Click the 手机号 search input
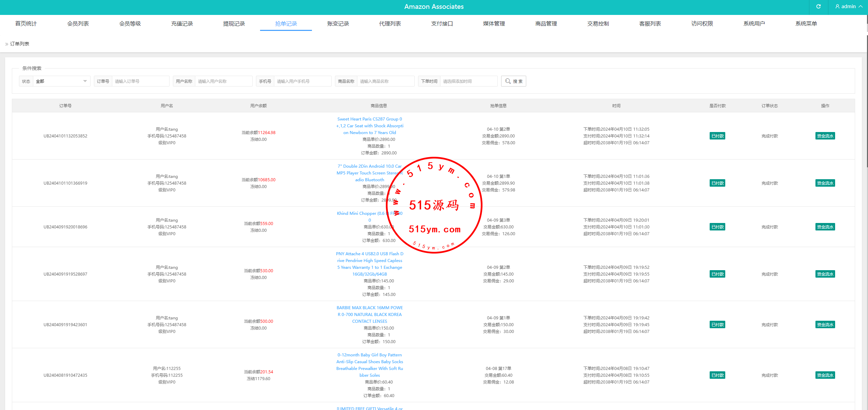This screenshot has width=868, height=410. click(x=302, y=81)
